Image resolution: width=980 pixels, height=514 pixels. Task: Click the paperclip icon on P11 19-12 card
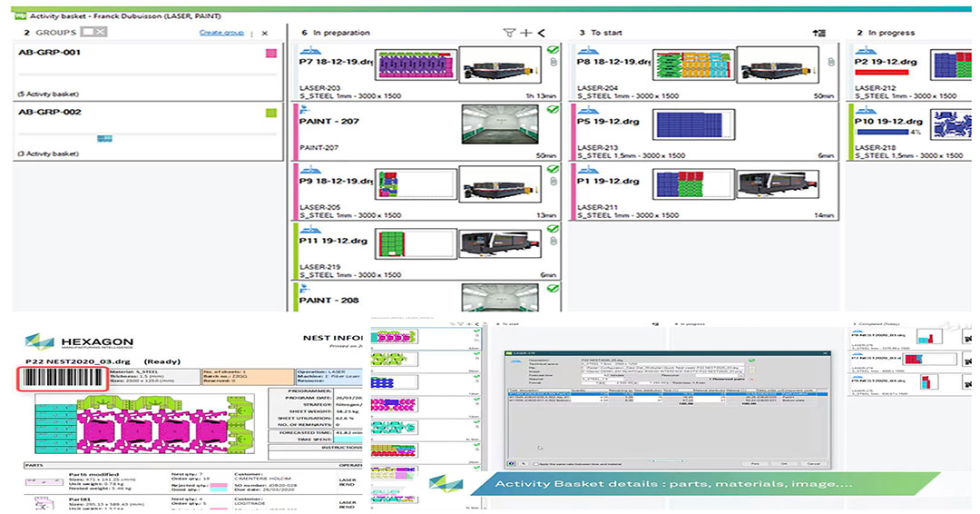(x=554, y=241)
